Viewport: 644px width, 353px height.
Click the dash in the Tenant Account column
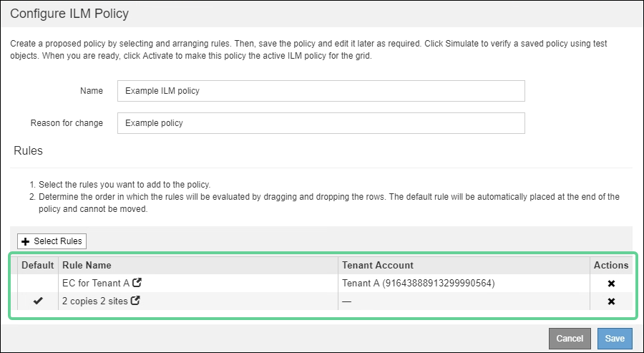(x=347, y=301)
